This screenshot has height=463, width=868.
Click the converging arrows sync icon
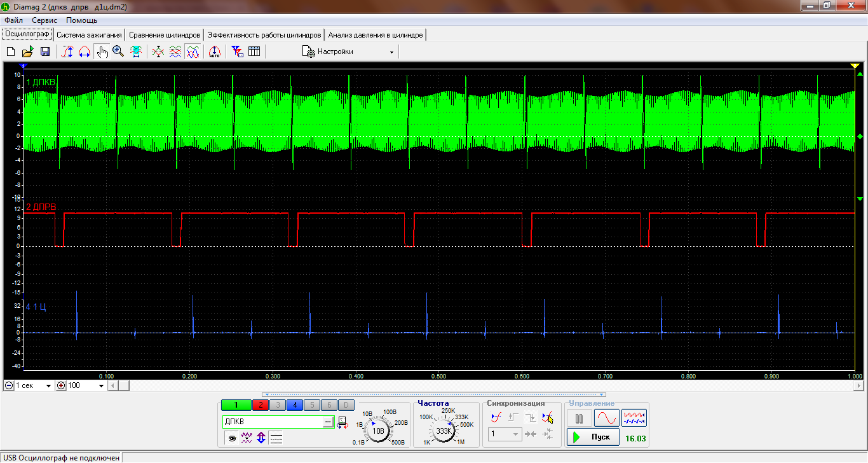click(531, 434)
